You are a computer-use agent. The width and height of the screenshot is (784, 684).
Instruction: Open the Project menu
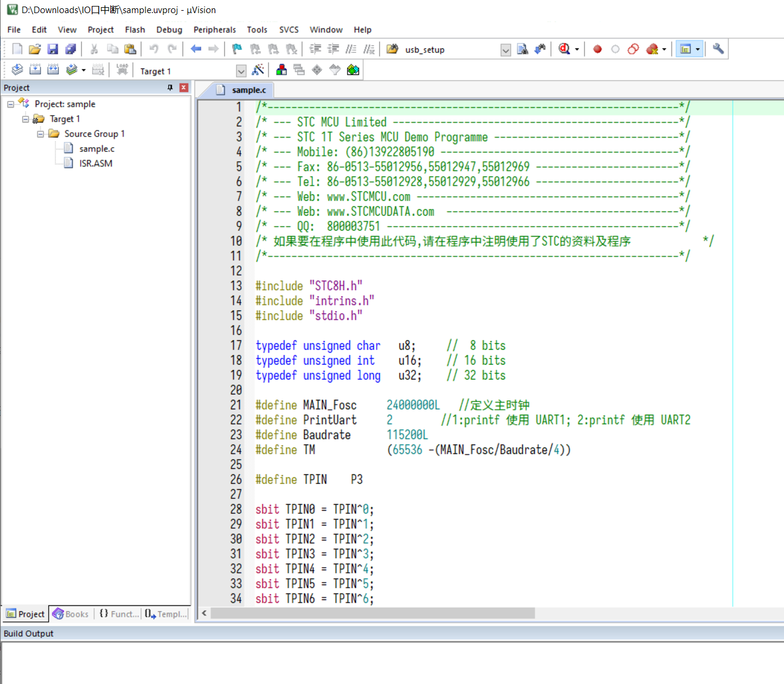(101, 30)
